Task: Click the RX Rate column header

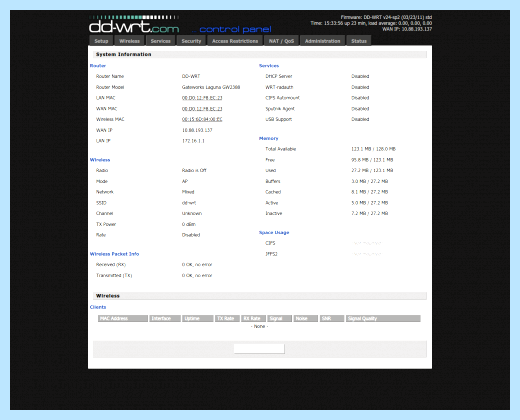Action: click(253, 318)
